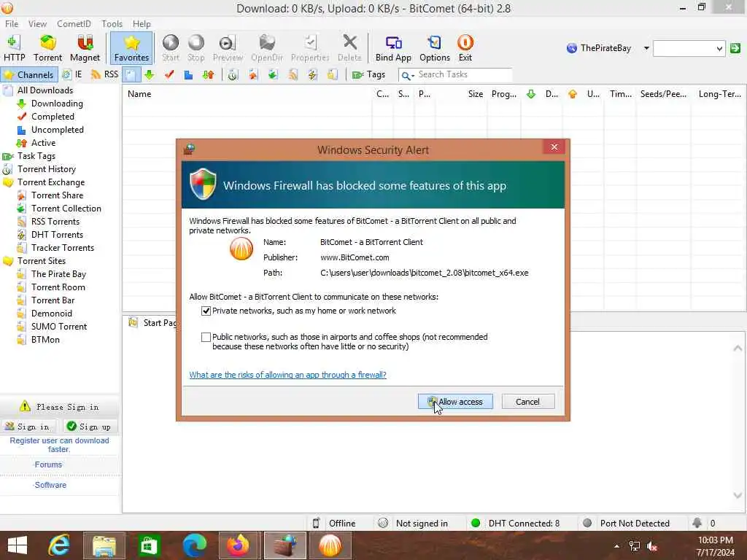Expand the search text combo box
This screenshot has height=560, width=747.
[x=719, y=48]
